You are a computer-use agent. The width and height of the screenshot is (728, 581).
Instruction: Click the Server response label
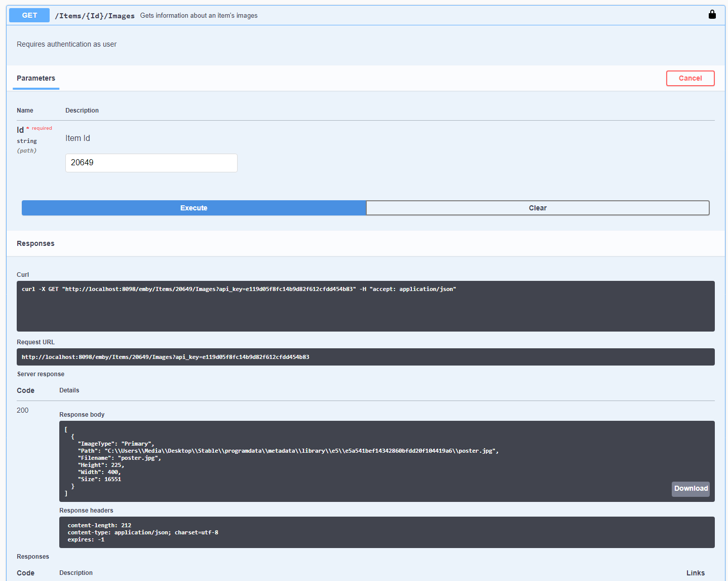tap(41, 374)
